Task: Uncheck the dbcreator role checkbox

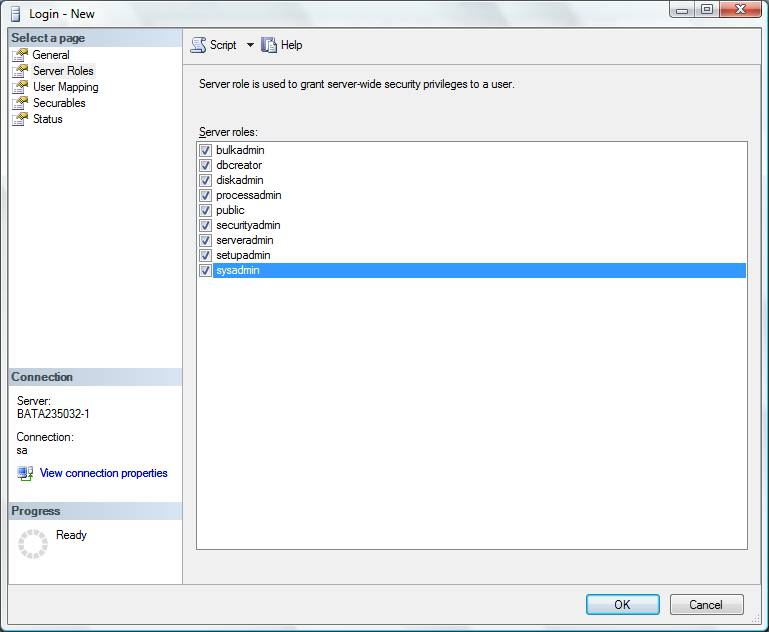Action: [x=206, y=166]
